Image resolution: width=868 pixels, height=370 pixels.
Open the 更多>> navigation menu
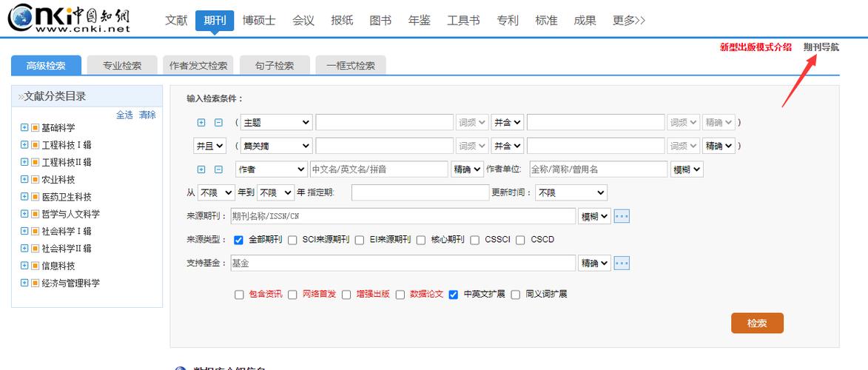629,21
